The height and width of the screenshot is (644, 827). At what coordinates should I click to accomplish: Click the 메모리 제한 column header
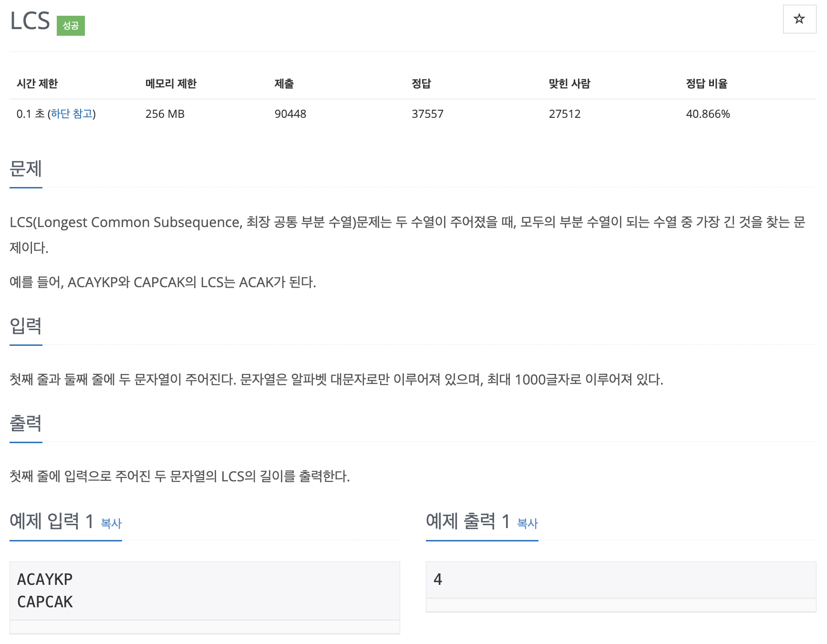pyautogui.click(x=171, y=83)
